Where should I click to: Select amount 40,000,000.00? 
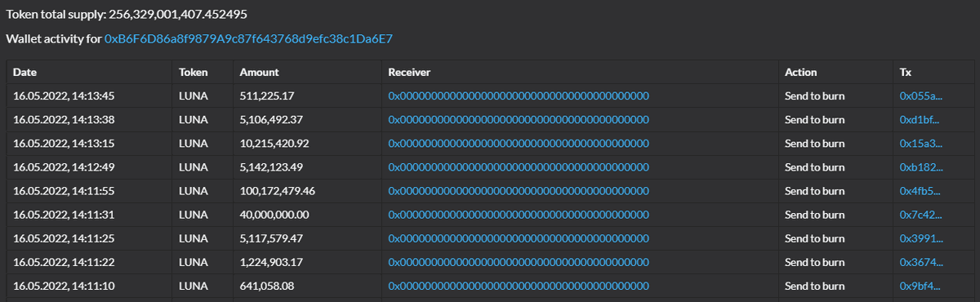[x=274, y=215]
